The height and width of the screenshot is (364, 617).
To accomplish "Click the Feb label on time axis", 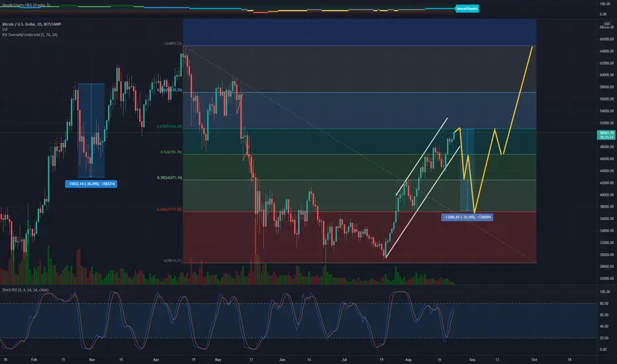I will click(x=34, y=359).
